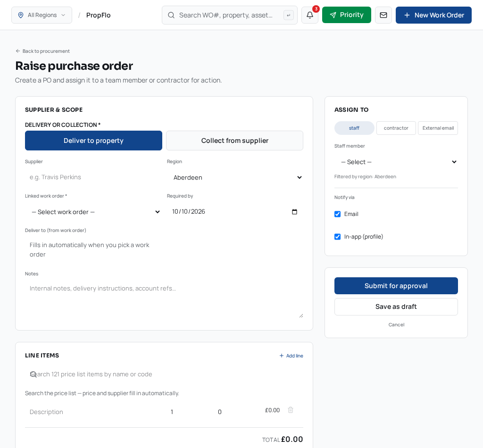Image resolution: width=483 pixels, height=448 pixels.
Task: Click the Supplier input field
Action: pyautogui.click(x=94, y=177)
